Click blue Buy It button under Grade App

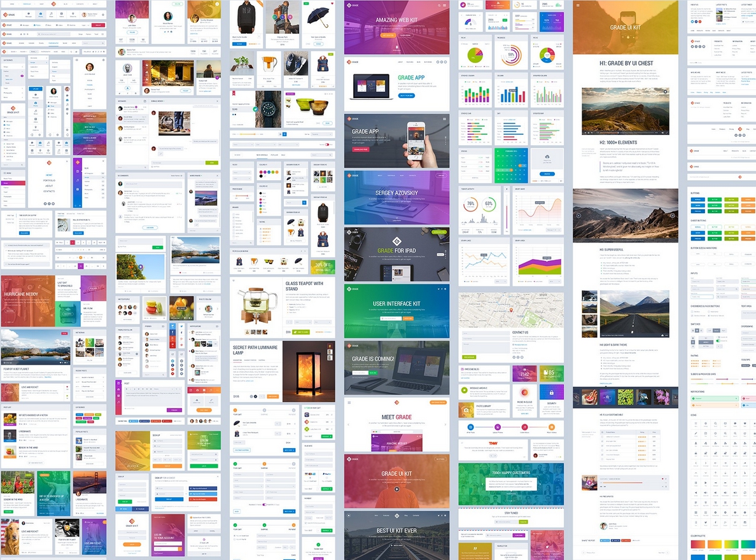pos(406,95)
